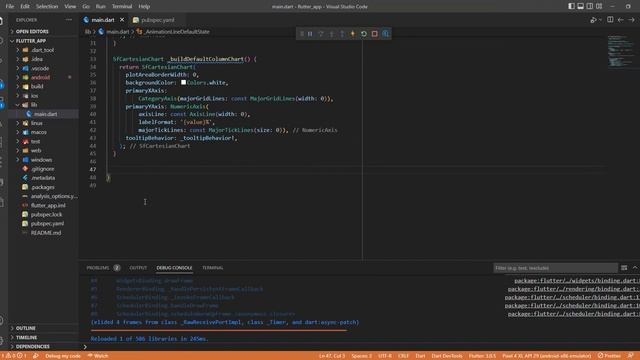Click the code minimap preview
Image resolution: width=640 pixels, height=360 pixels.
click(x=620, y=51)
